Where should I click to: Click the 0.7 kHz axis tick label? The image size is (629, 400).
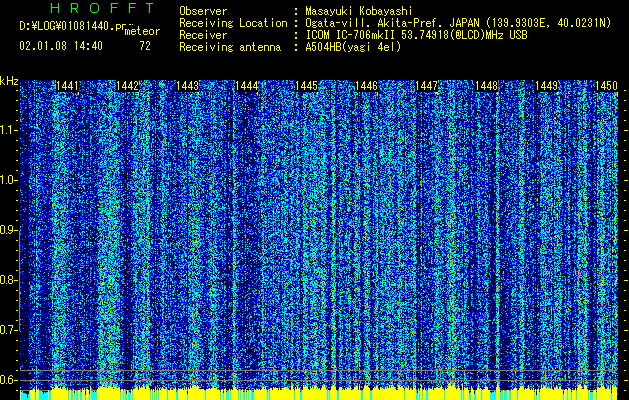(8, 330)
